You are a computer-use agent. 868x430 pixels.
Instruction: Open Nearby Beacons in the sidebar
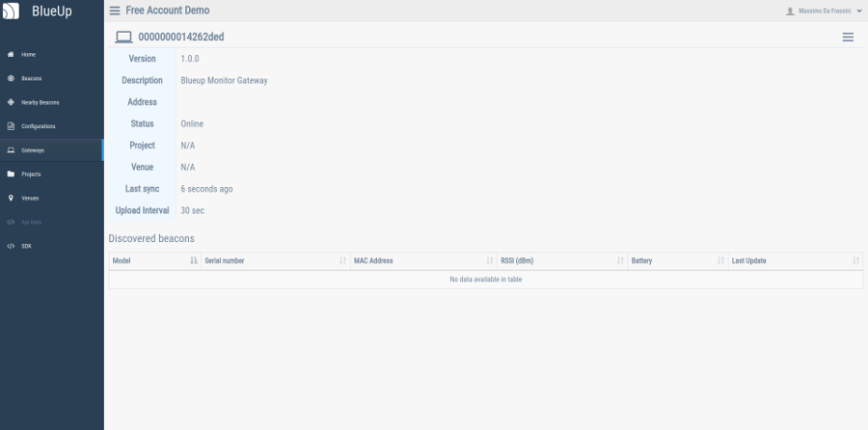(x=52, y=102)
